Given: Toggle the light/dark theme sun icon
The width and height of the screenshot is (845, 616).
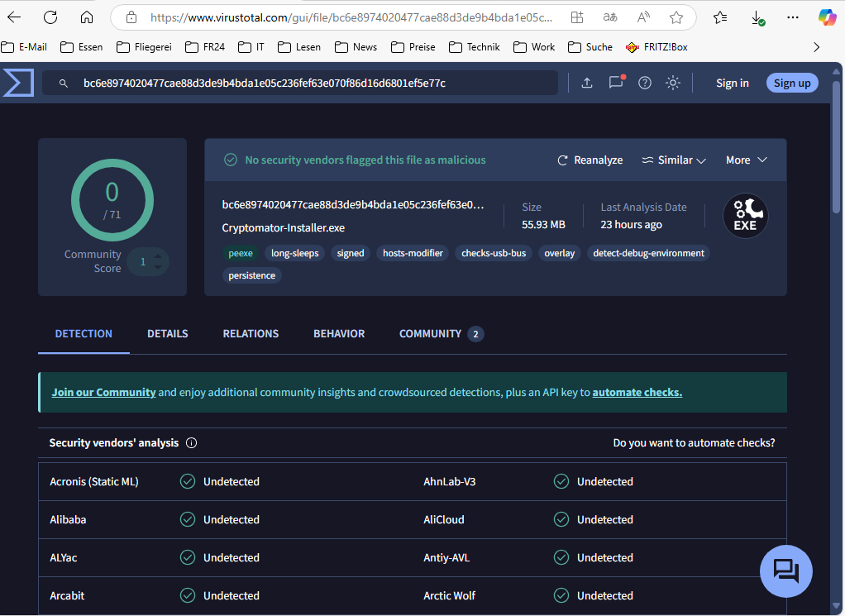Looking at the screenshot, I should tap(673, 83).
